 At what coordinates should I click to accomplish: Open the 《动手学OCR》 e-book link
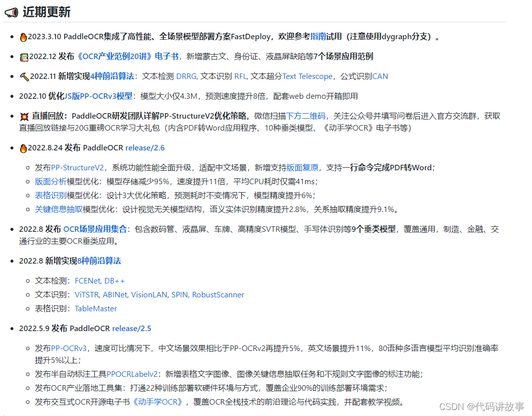point(158,402)
